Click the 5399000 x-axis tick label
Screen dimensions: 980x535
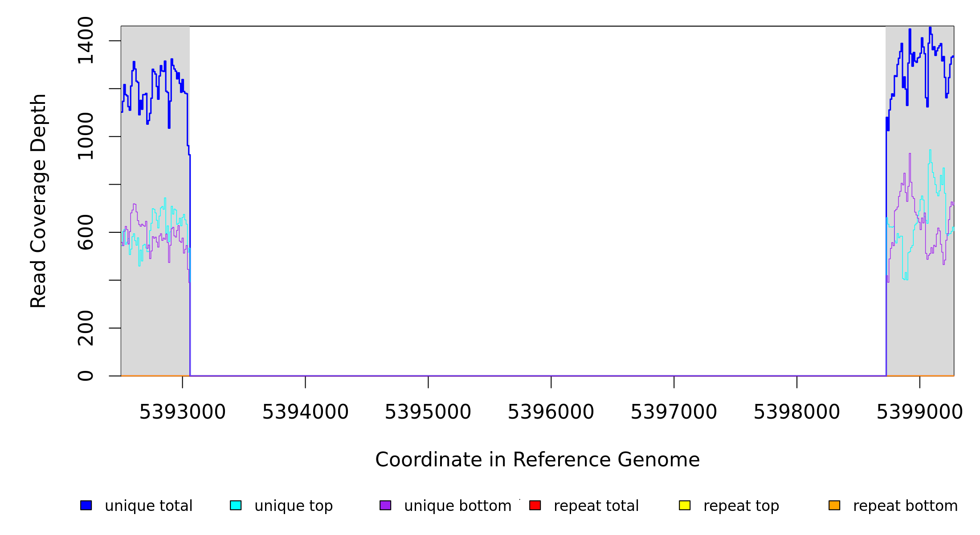pyautogui.click(x=919, y=412)
